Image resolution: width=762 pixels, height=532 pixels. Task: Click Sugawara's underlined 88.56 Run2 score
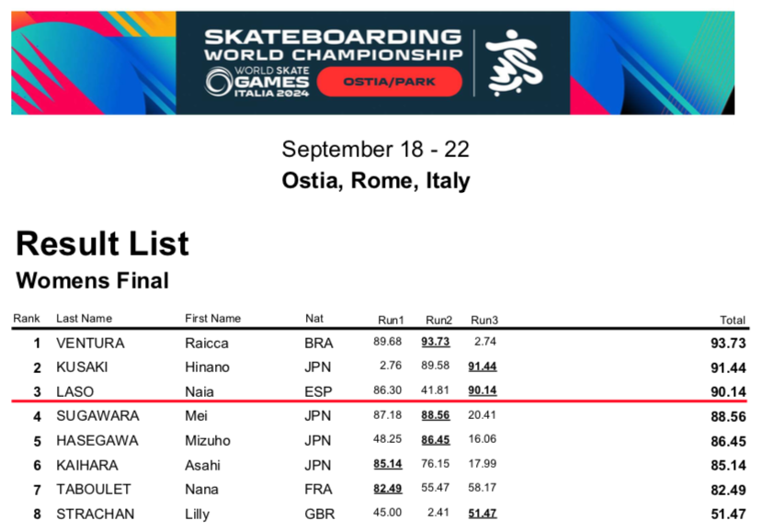[x=436, y=415]
